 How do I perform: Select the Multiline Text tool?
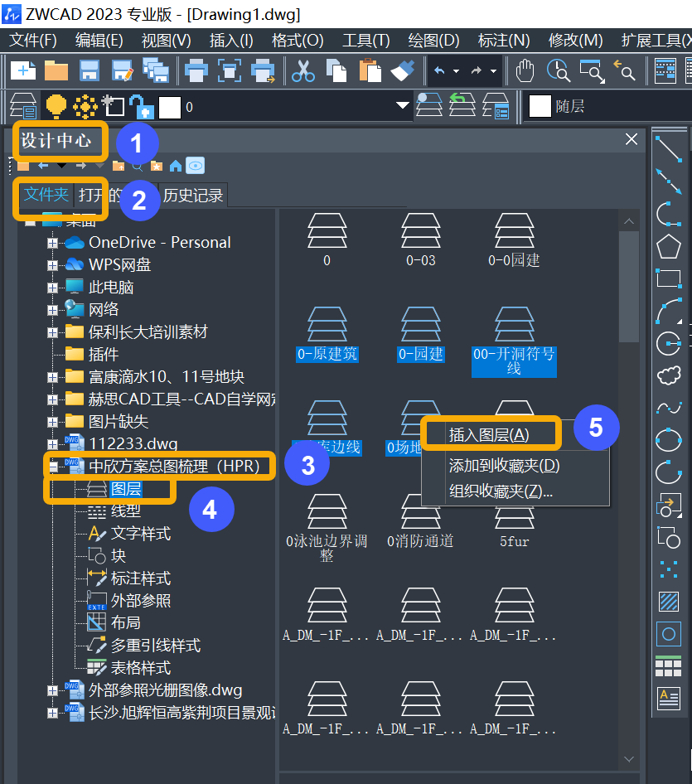point(669,699)
